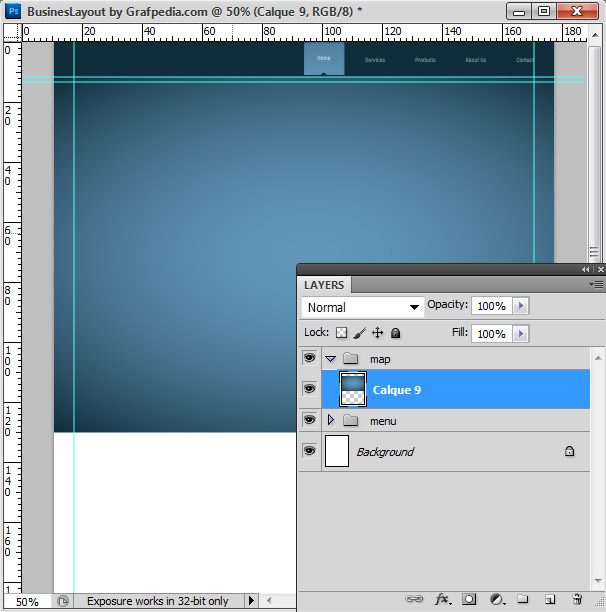Lock all layer attributes
The width and height of the screenshot is (606, 612).
(395, 333)
